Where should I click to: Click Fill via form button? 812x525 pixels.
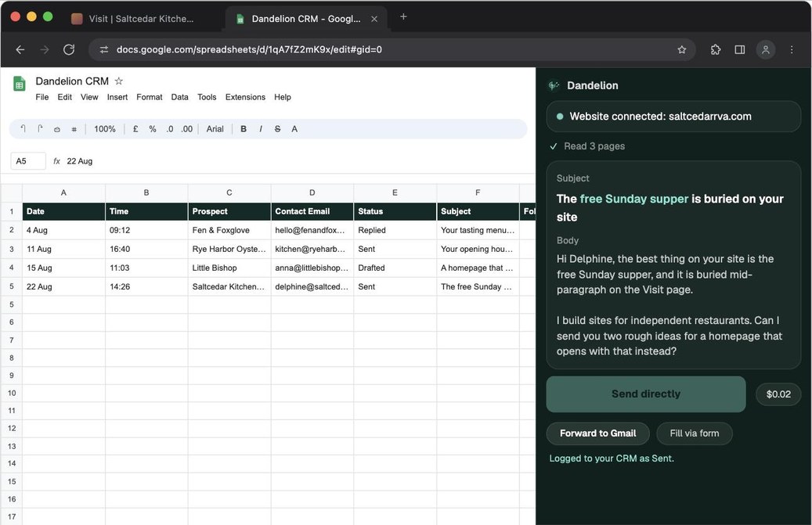tap(694, 433)
